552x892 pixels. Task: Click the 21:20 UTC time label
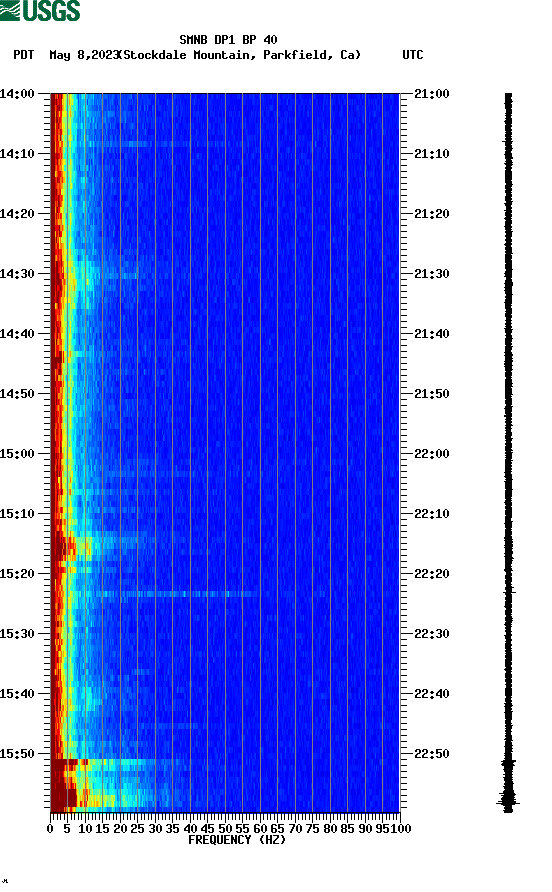(432, 213)
